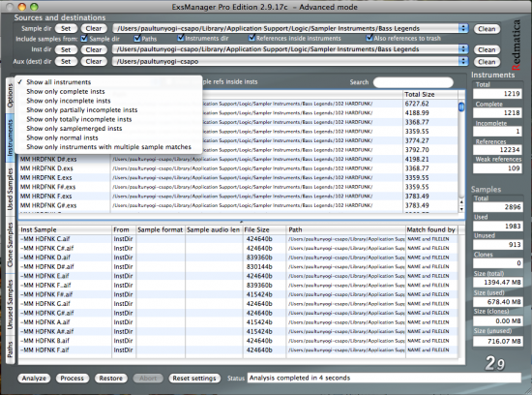Click Set button for Aux dest dir
This screenshot has width=532, height=395.
[66, 61]
